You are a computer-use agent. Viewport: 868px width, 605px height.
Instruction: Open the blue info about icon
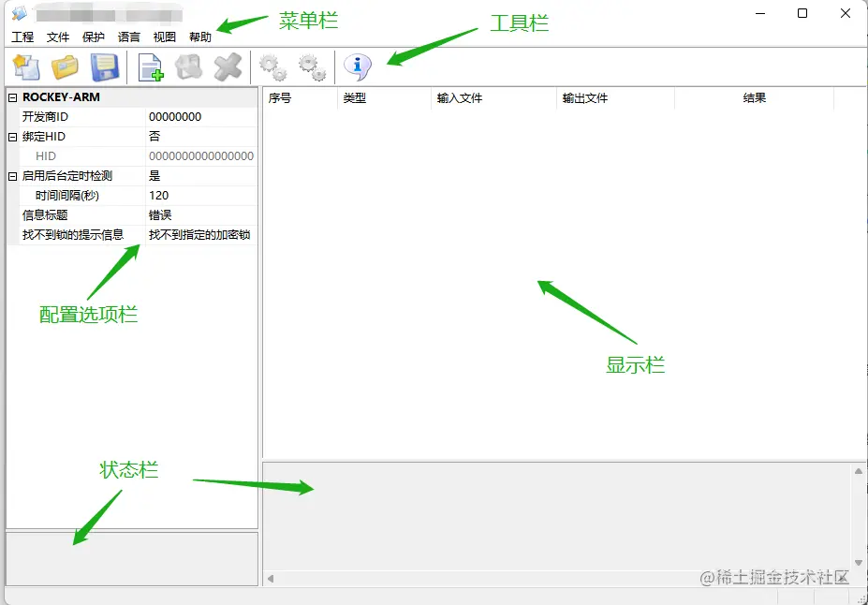358,67
